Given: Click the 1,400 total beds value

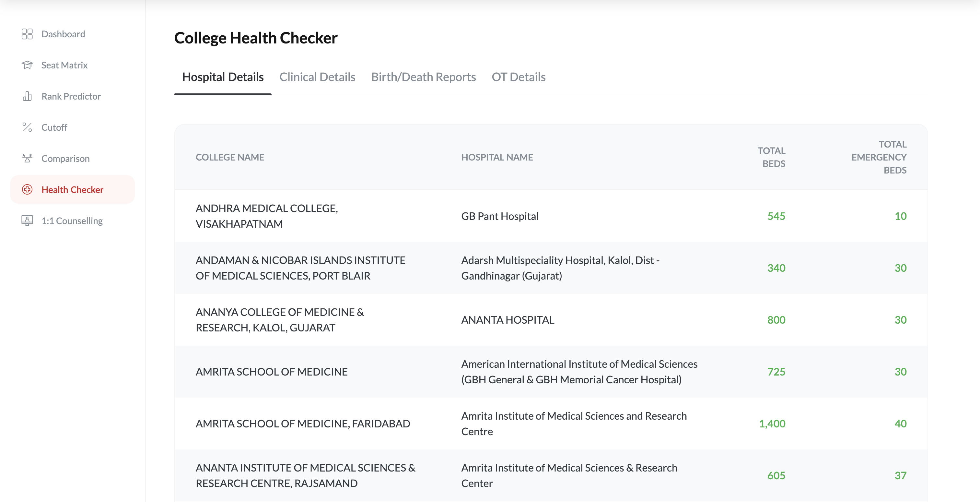Looking at the screenshot, I should click(772, 423).
